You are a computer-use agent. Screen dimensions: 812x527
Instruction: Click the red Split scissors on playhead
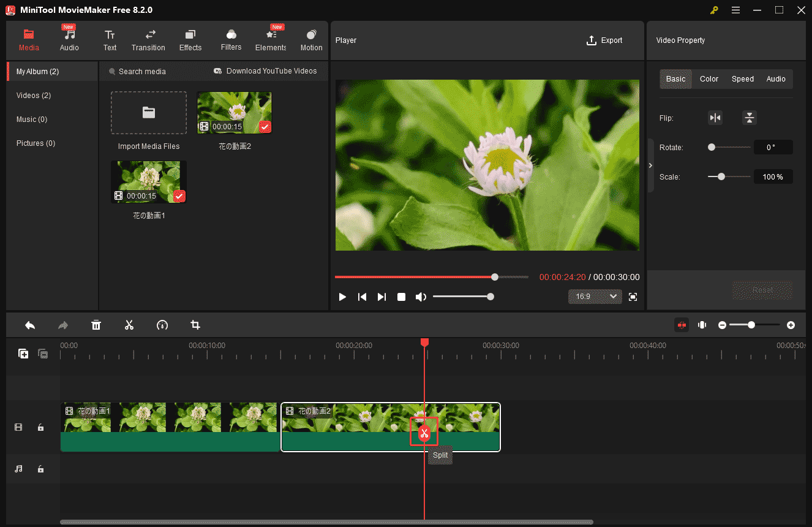click(424, 433)
